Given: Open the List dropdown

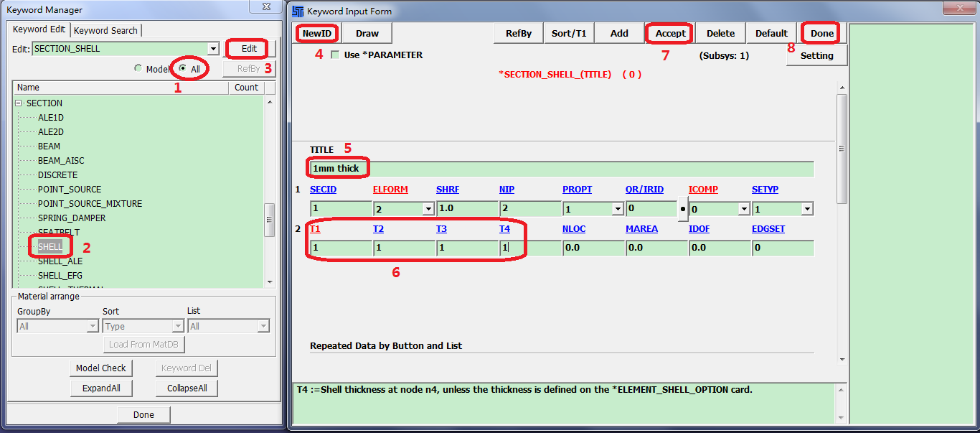Looking at the screenshot, I should (263, 326).
